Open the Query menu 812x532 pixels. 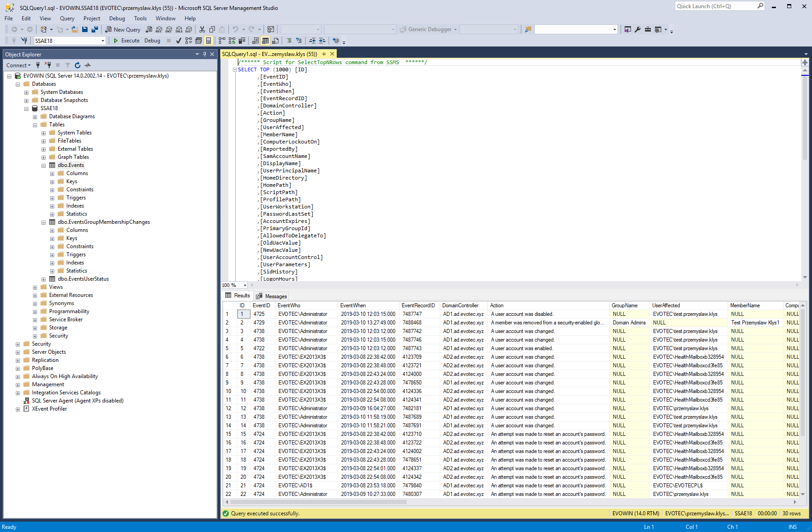67,19
